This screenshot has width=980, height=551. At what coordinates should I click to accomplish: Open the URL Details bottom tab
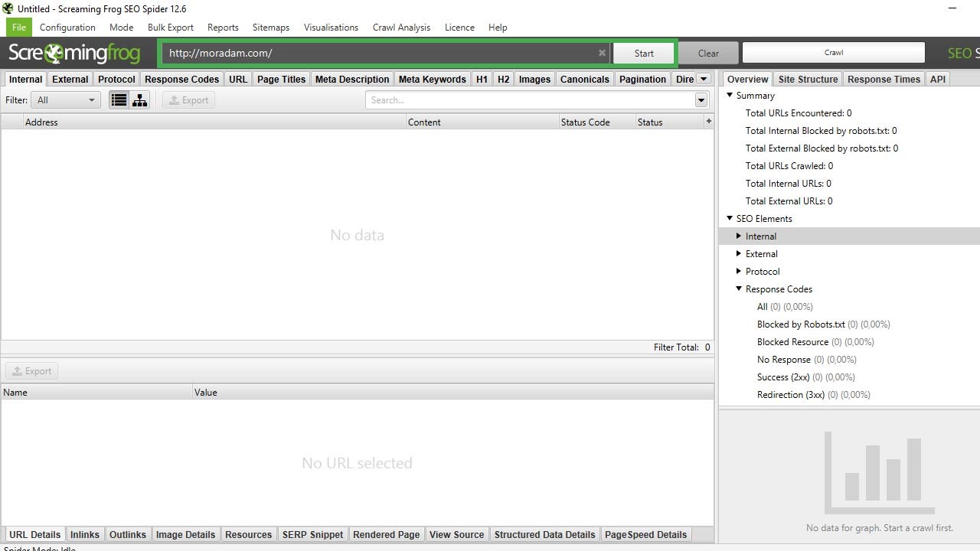click(x=34, y=534)
